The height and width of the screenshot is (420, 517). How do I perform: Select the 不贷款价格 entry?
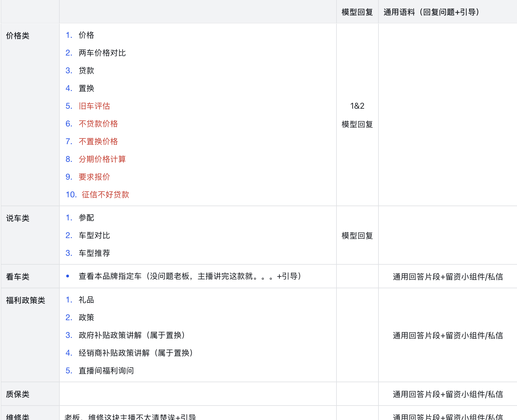tap(98, 124)
